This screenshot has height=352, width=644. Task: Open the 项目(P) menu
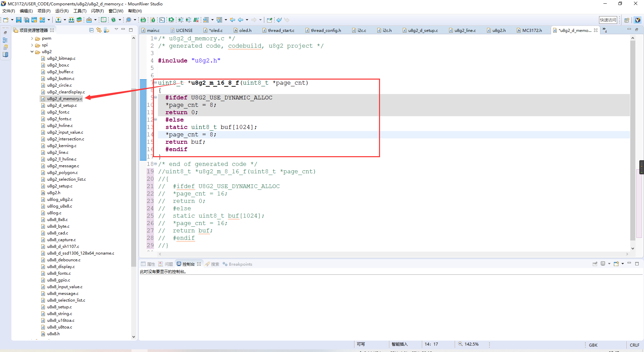[44, 11]
